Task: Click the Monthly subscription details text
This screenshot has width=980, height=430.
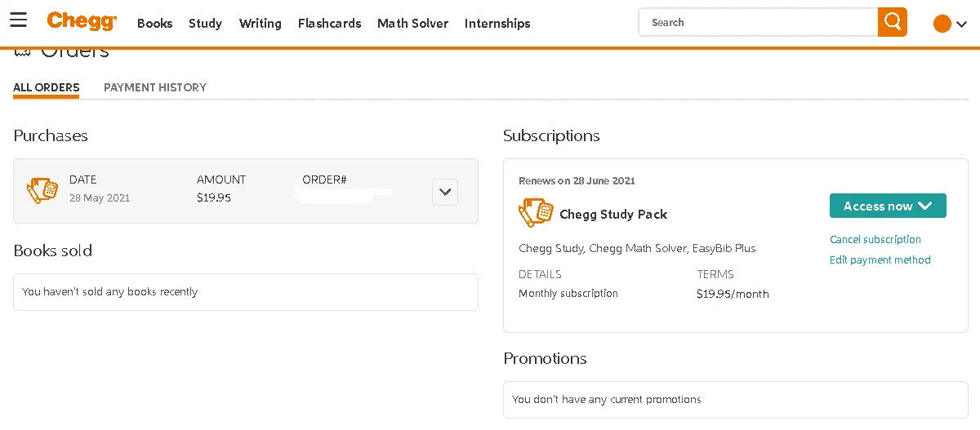Action: (x=568, y=293)
